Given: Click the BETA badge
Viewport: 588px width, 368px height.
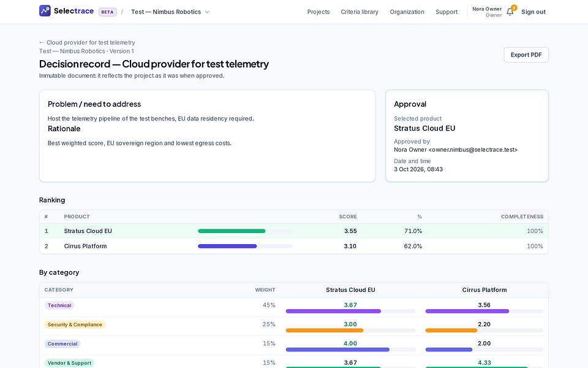Looking at the screenshot, I should [x=108, y=12].
